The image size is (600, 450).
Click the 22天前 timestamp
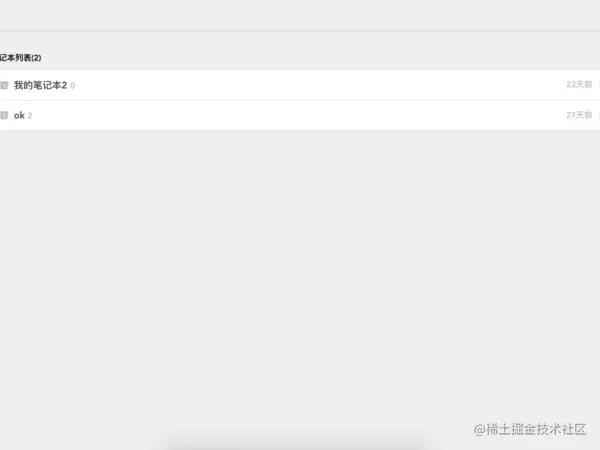(x=579, y=85)
